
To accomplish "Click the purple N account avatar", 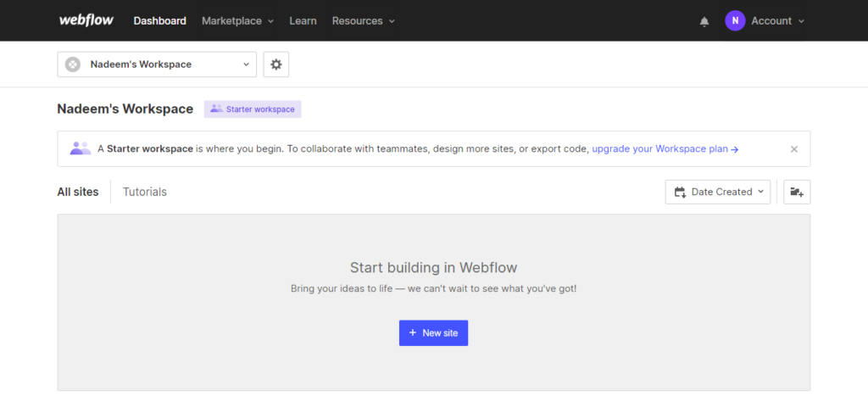I will (735, 21).
